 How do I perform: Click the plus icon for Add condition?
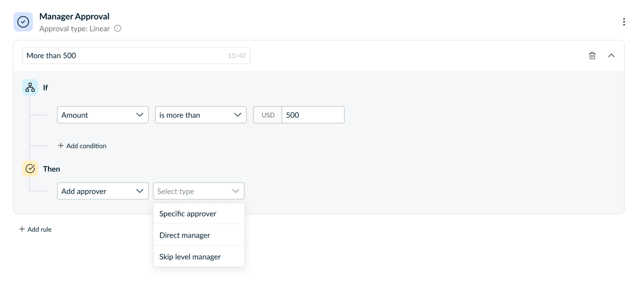tap(61, 146)
